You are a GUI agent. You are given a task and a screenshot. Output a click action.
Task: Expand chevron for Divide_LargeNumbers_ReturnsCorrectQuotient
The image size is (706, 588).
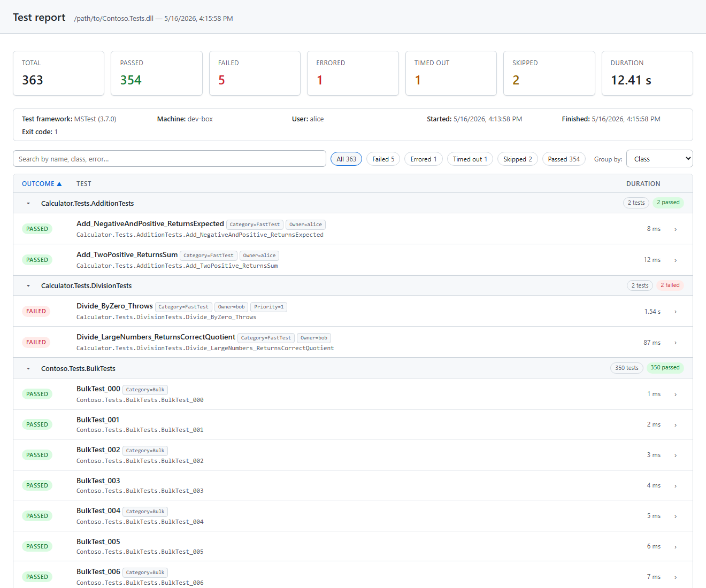point(676,343)
